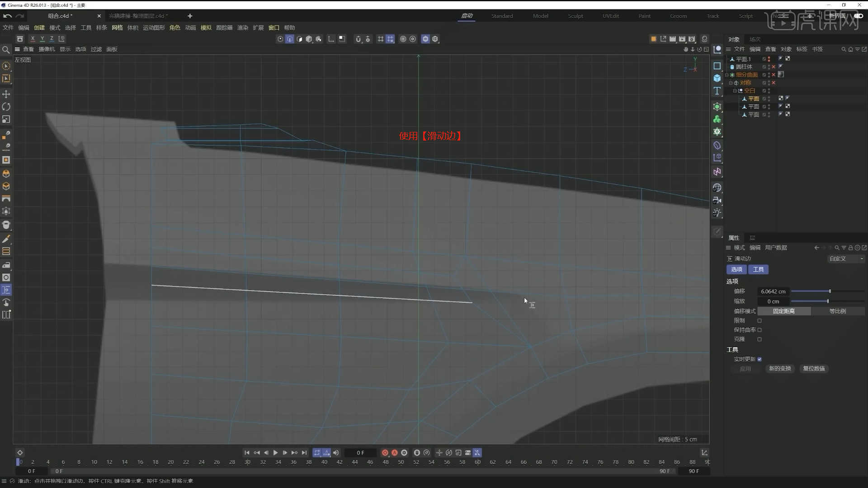Click the 选项 tab button
Screen dimensions: 868x488
(x=736, y=269)
